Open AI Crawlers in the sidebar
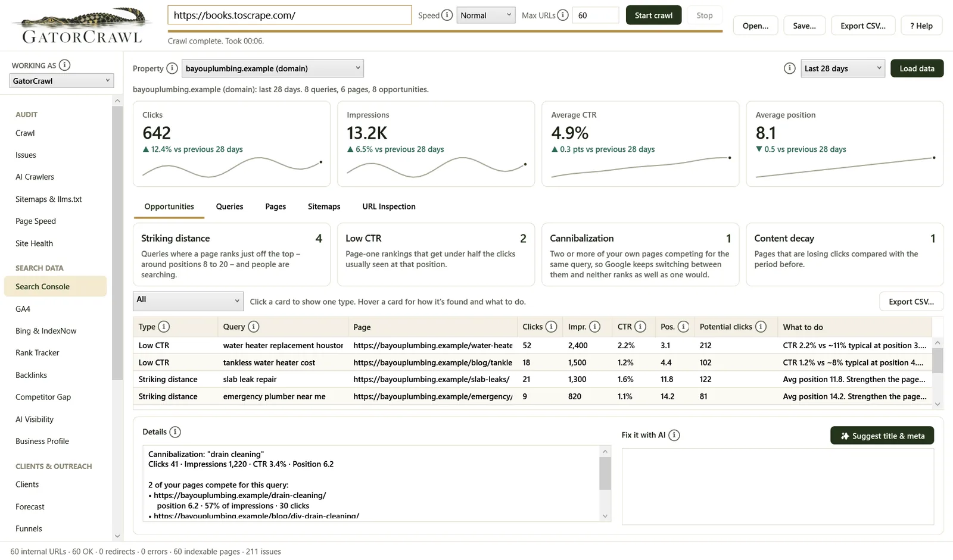This screenshot has width=953, height=560. point(35,177)
